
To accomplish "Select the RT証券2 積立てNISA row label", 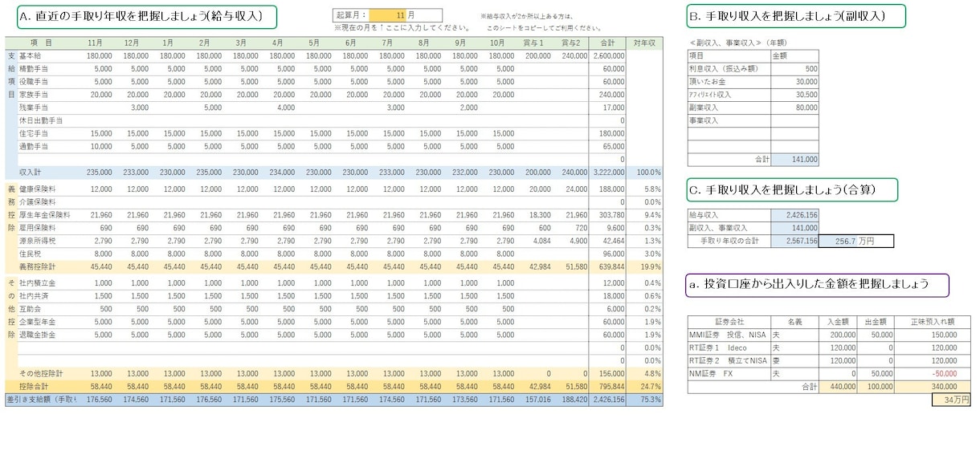I will click(728, 361).
